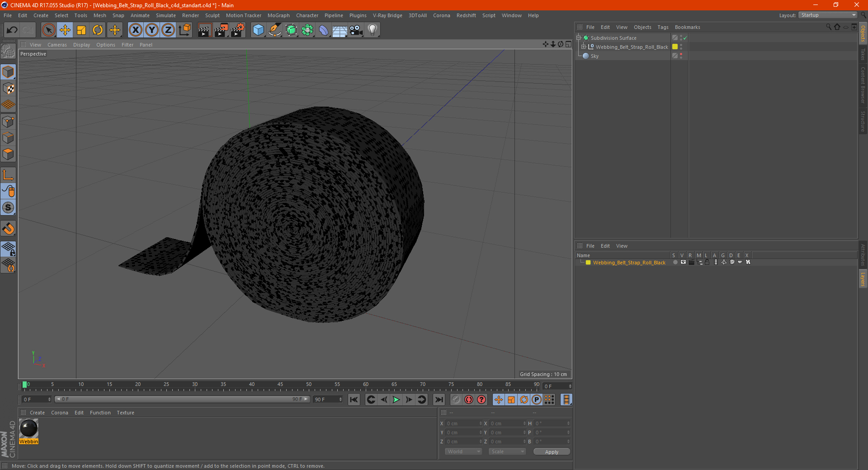Click the X position input field
Viewport: 868px width, 470px height.
point(463,423)
